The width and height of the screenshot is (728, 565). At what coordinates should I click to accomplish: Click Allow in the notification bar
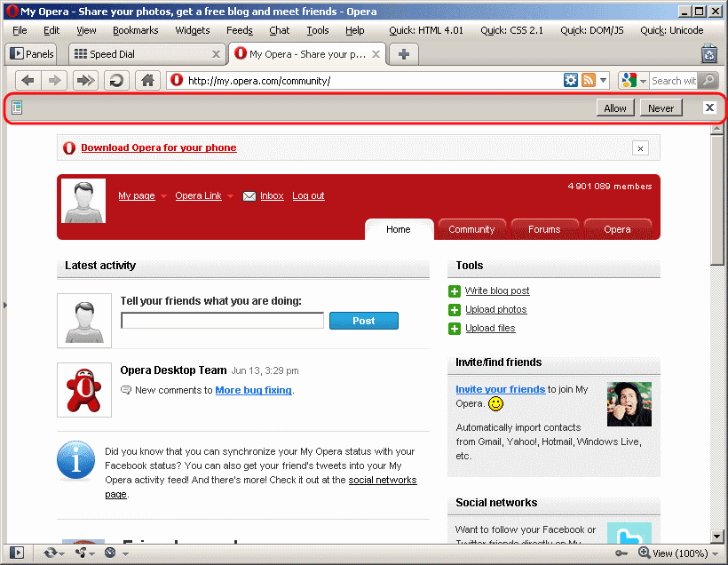(x=615, y=107)
